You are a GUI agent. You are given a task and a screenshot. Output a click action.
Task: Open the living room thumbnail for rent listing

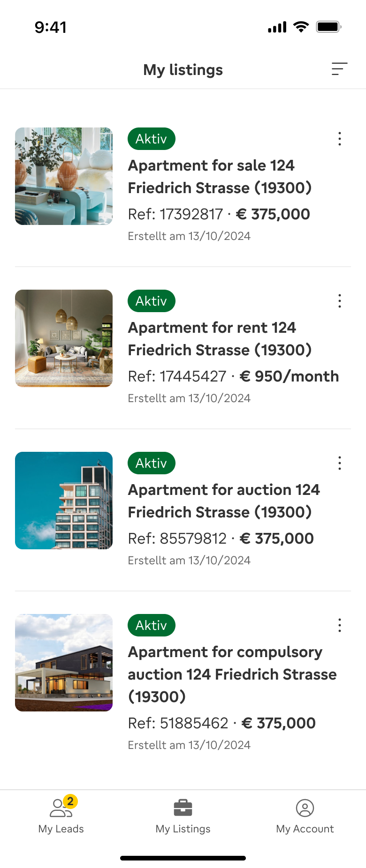pos(64,338)
